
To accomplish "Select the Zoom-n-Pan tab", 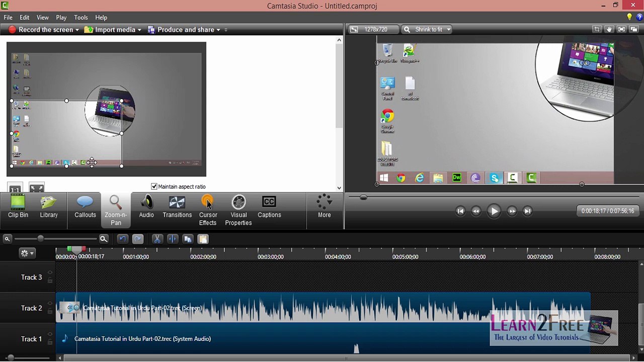I will tap(116, 210).
